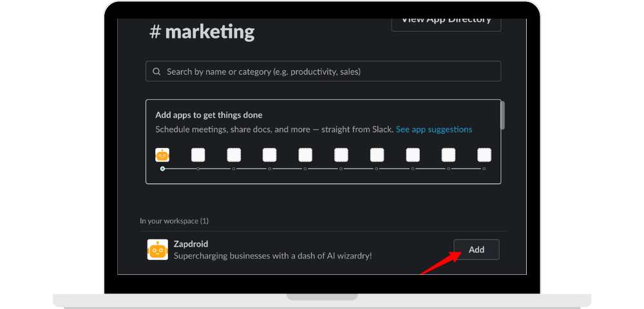Click the app list scrollbar thumb

pyautogui.click(x=503, y=115)
